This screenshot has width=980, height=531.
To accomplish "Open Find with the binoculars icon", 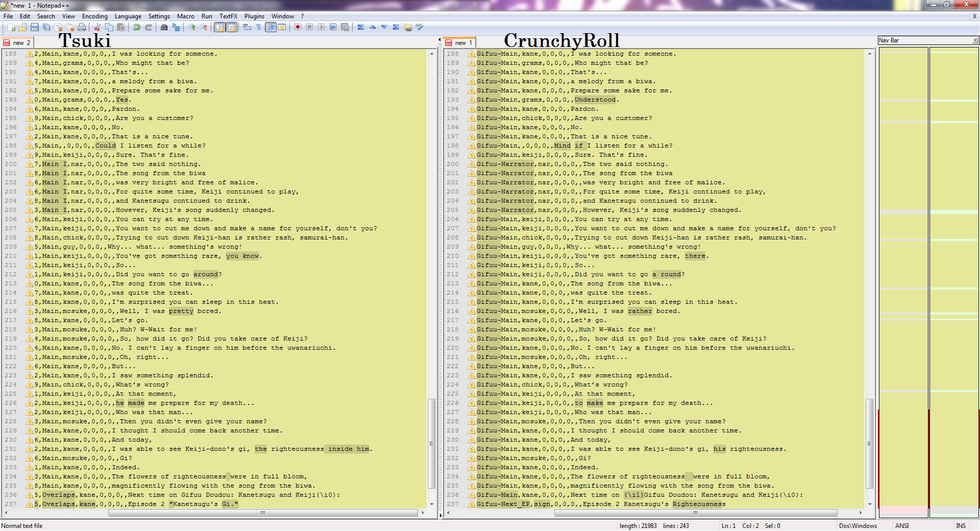I will pos(164,27).
